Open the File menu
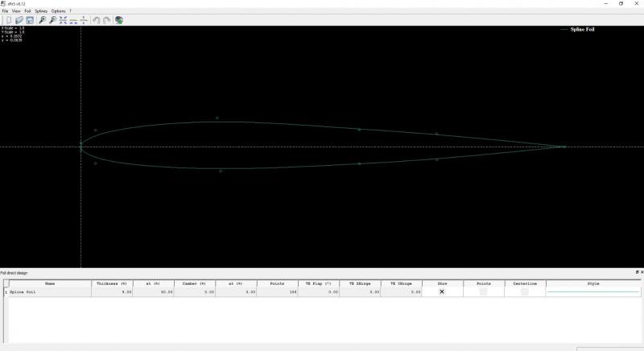 pyautogui.click(x=5, y=11)
